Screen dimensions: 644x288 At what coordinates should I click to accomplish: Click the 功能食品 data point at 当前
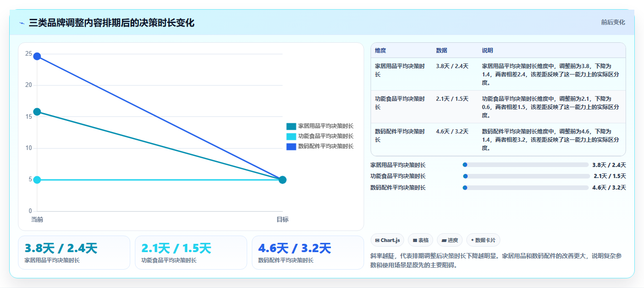coord(37,180)
